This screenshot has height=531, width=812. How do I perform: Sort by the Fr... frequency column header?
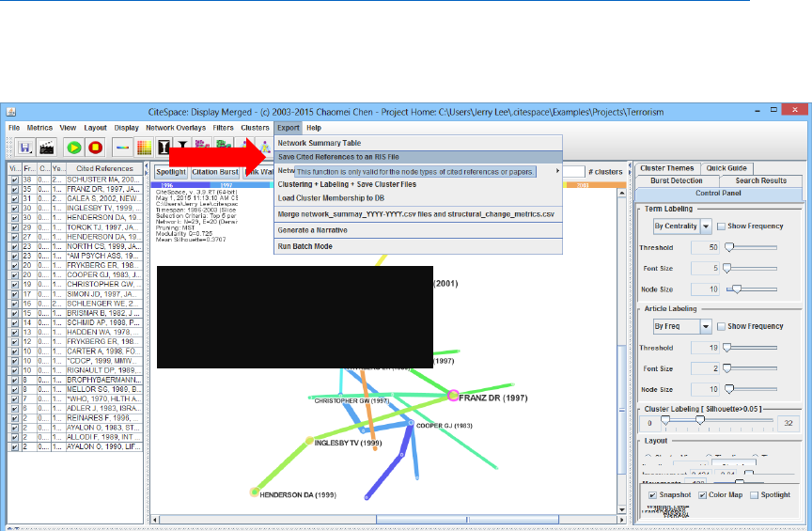coord(29,168)
